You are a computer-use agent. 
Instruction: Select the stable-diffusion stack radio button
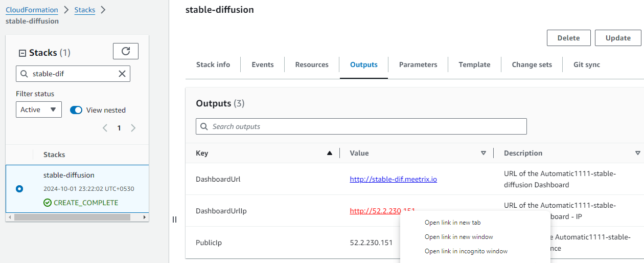click(x=19, y=189)
